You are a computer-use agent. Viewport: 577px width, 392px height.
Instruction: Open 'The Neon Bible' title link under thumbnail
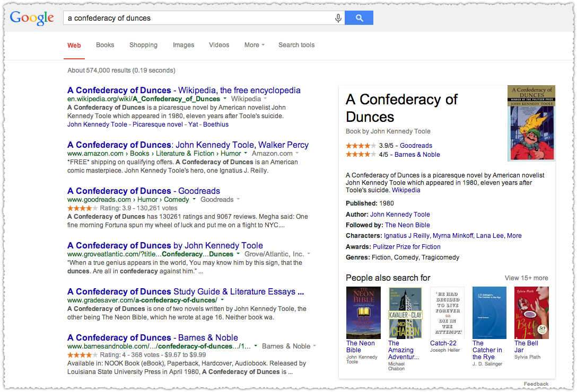(x=360, y=346)
